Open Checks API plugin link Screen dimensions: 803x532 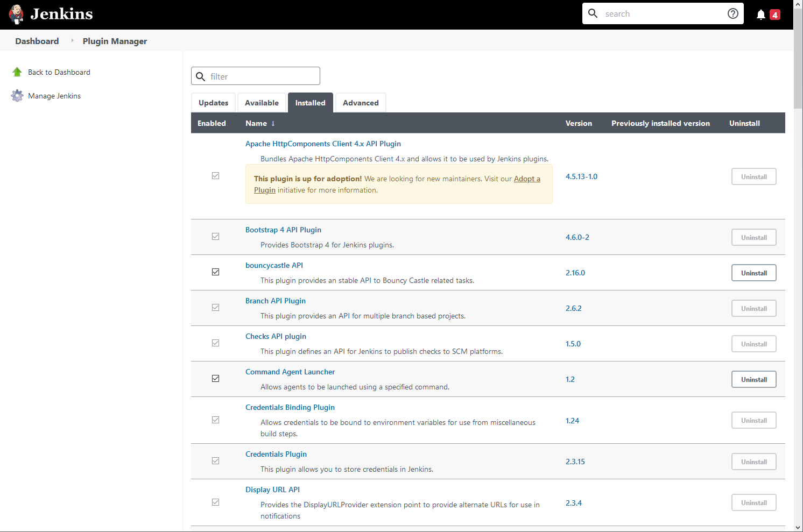(x=276, y=336)
